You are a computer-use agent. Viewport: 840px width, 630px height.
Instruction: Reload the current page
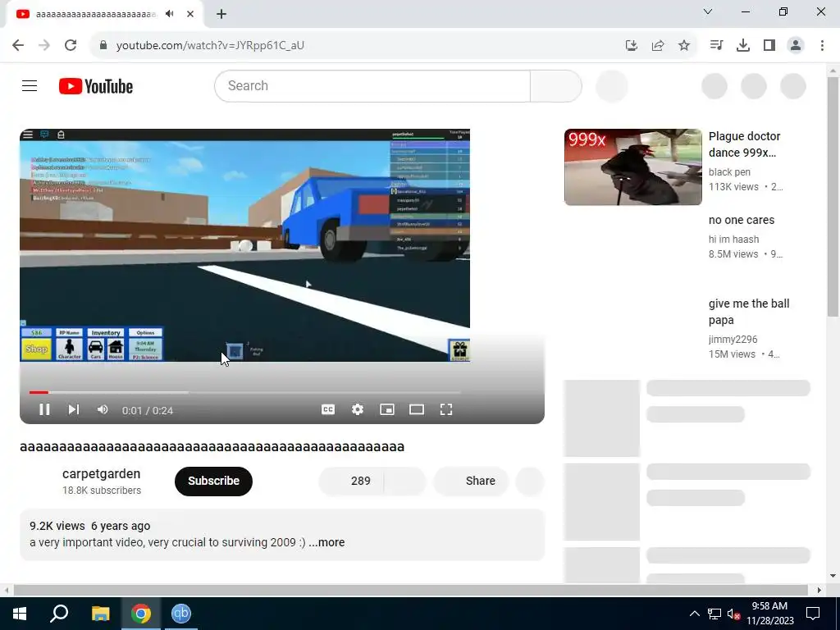point(71,45)
